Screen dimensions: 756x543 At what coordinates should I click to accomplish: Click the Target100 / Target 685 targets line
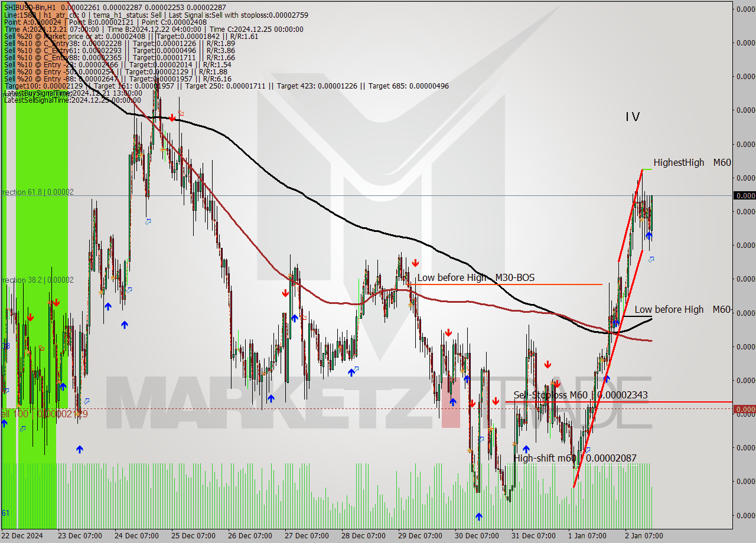(226, 86)
